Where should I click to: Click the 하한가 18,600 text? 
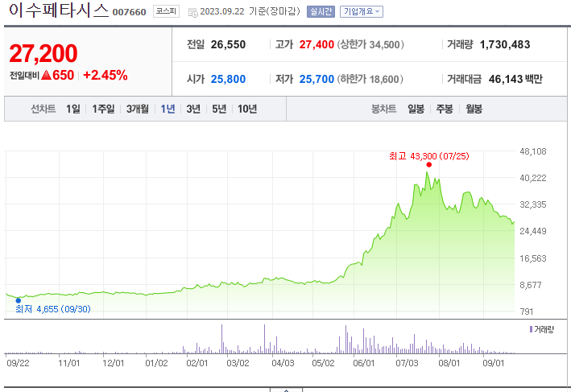(370, 79)
